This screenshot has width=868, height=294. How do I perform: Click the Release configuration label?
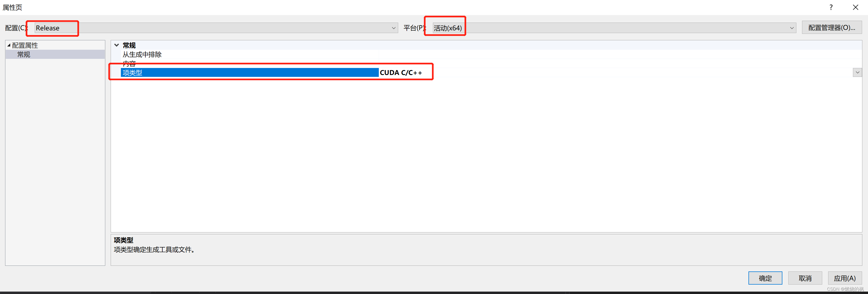(48, 28)
